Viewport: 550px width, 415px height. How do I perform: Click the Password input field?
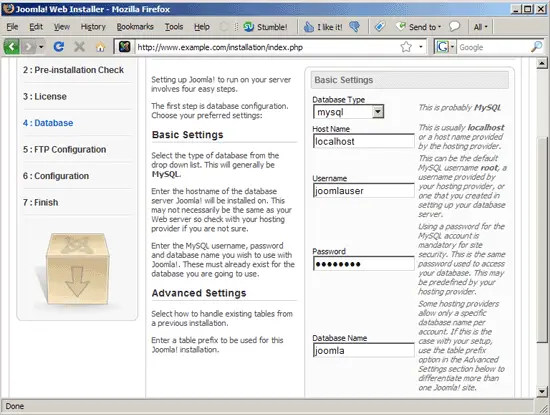[363, 263]
